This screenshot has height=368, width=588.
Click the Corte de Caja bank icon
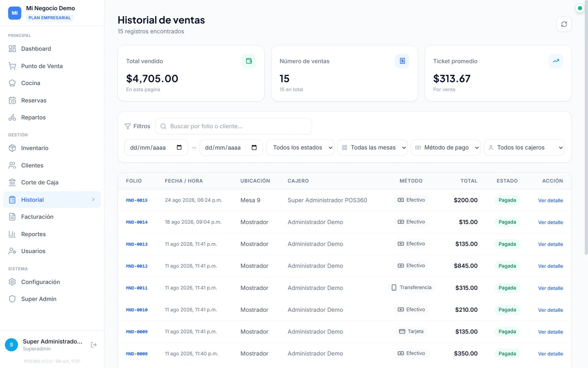click(x=12, y=183)
